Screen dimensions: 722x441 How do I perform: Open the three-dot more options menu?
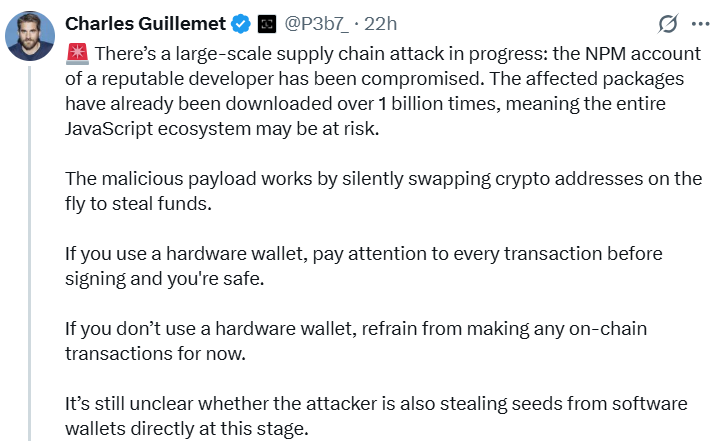click(x=700, y=24)
